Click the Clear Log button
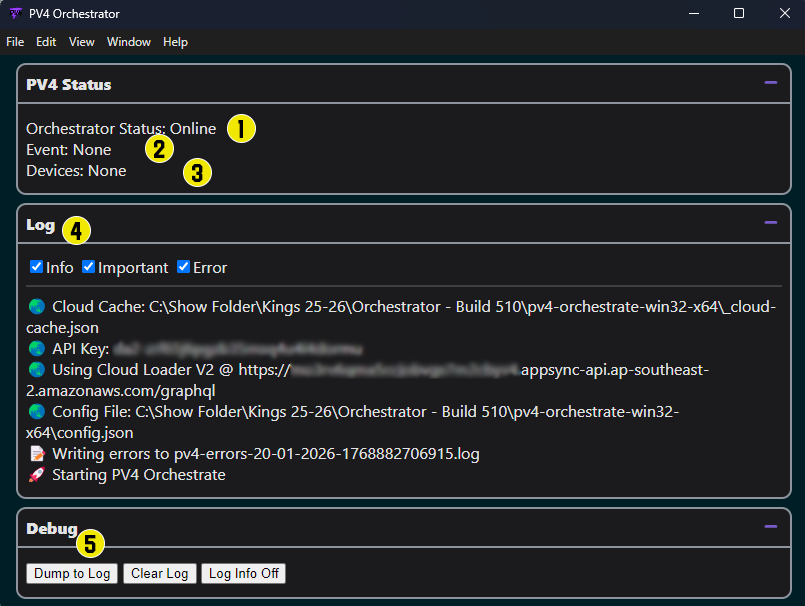Viewport: 805px width, 606px height. tap(160, 573)
